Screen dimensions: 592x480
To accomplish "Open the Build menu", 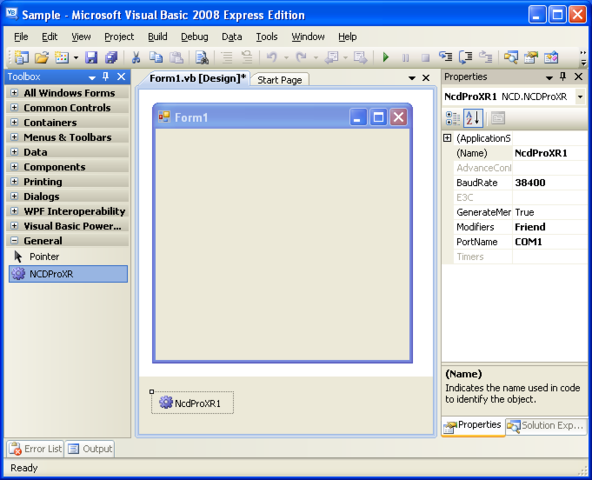I will coord(157,37).
